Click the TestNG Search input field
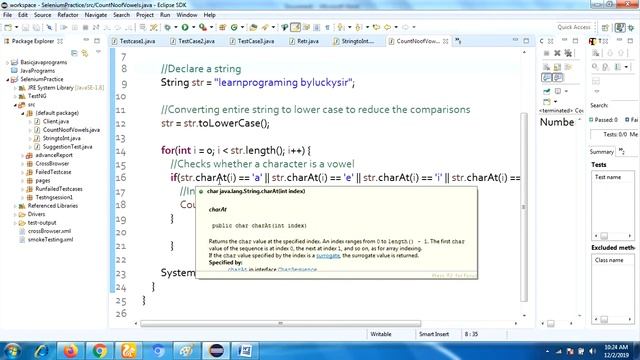Screen dimensions: 640x360 pyautogui.click(x=624, y=105)
